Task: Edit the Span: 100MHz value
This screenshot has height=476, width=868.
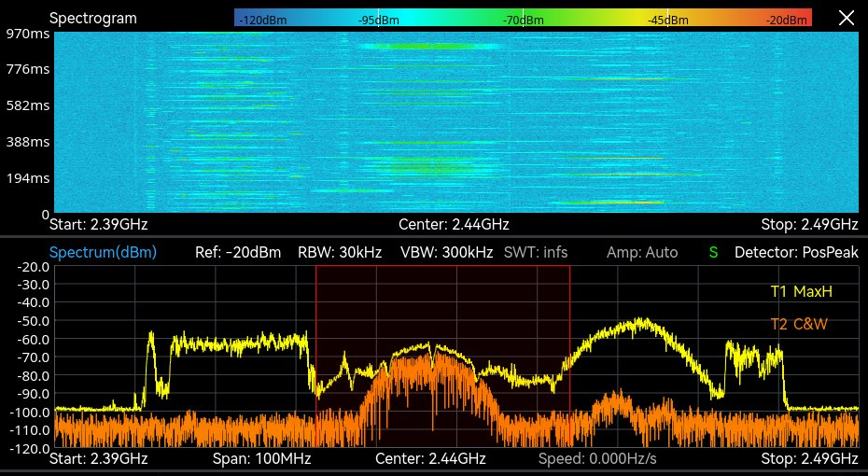Action: point(262,459)
